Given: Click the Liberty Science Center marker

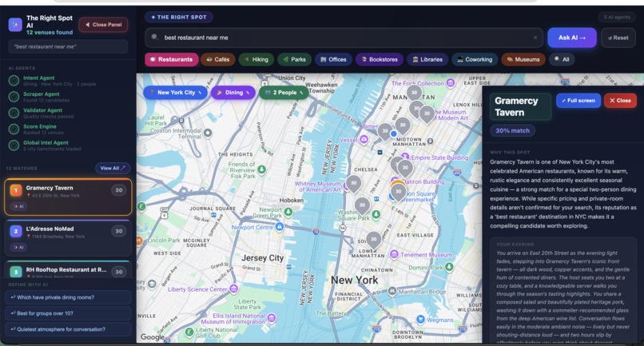Looking at the screenshot, I should coord(233,288).
